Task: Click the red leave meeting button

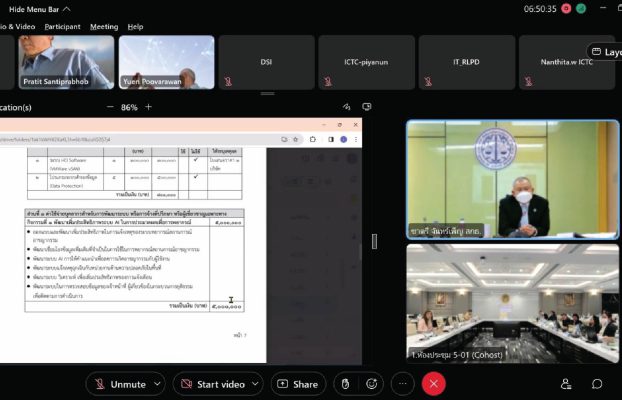Action: [x=433, y=384]
